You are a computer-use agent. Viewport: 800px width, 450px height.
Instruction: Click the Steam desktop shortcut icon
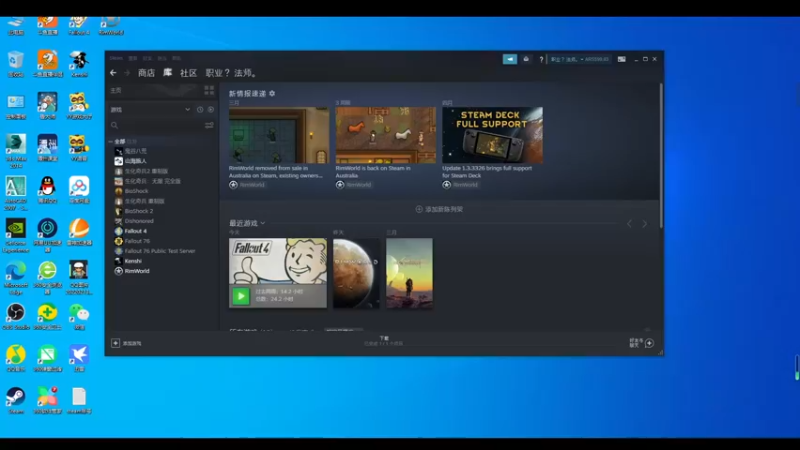[16, 401]
